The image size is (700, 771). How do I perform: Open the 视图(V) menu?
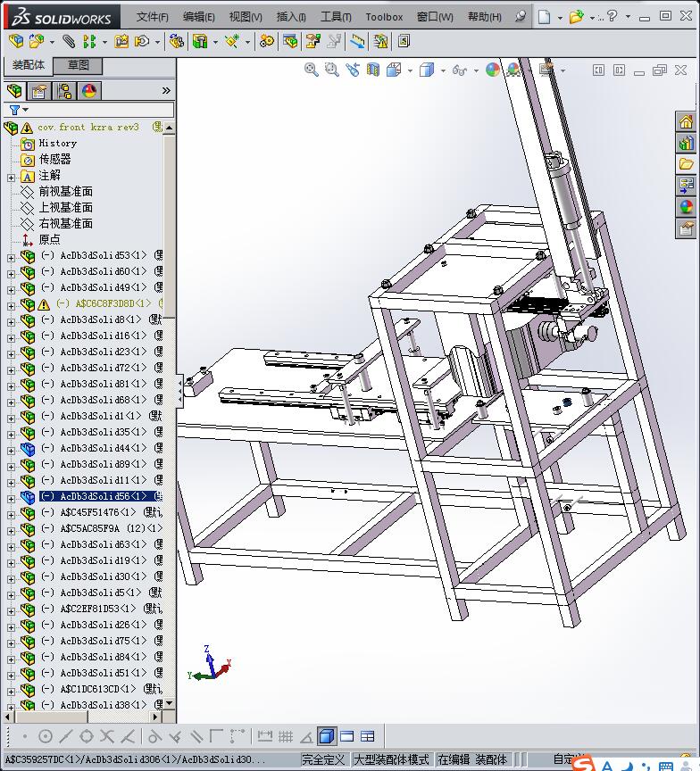click(246, 17)
